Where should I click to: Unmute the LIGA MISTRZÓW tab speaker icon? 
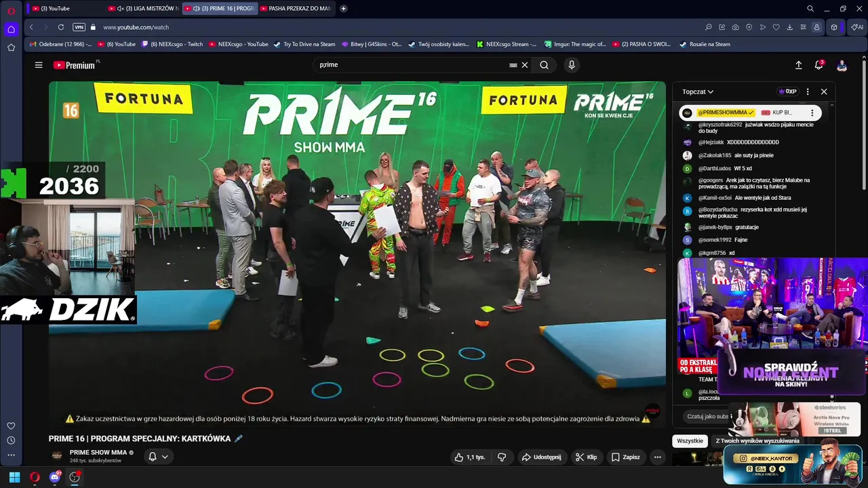pyautogui.click(x=120, y=8)
